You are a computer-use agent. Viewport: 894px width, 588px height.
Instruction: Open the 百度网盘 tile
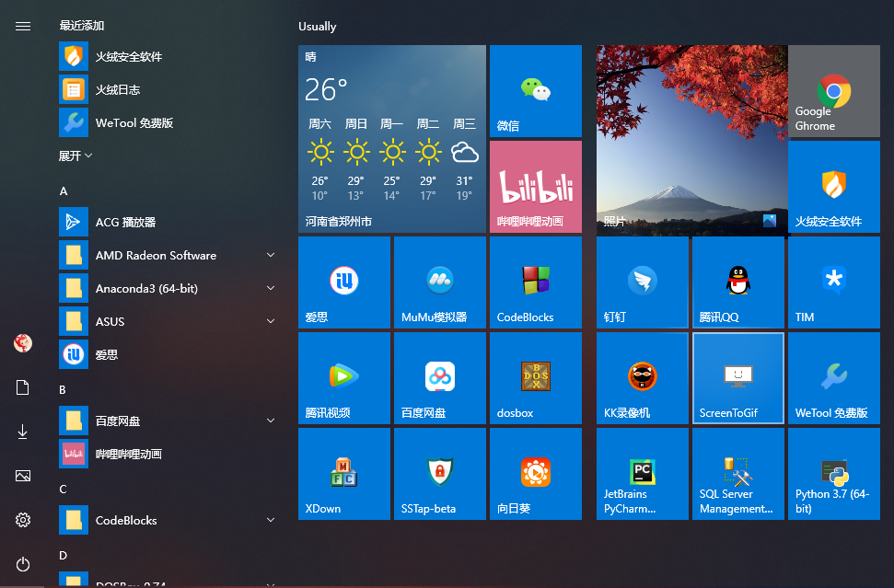point(439,378)
